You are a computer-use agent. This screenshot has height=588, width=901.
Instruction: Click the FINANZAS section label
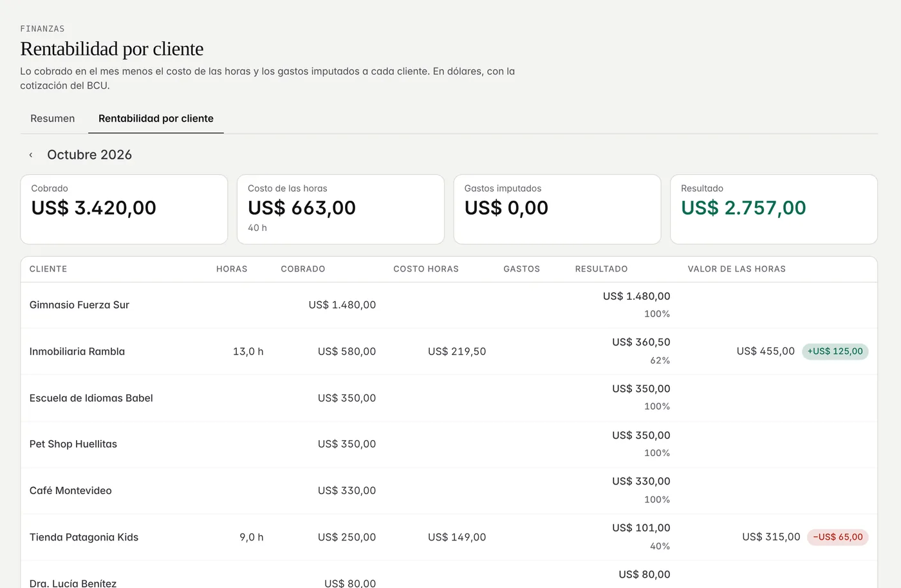pos(42,29)
